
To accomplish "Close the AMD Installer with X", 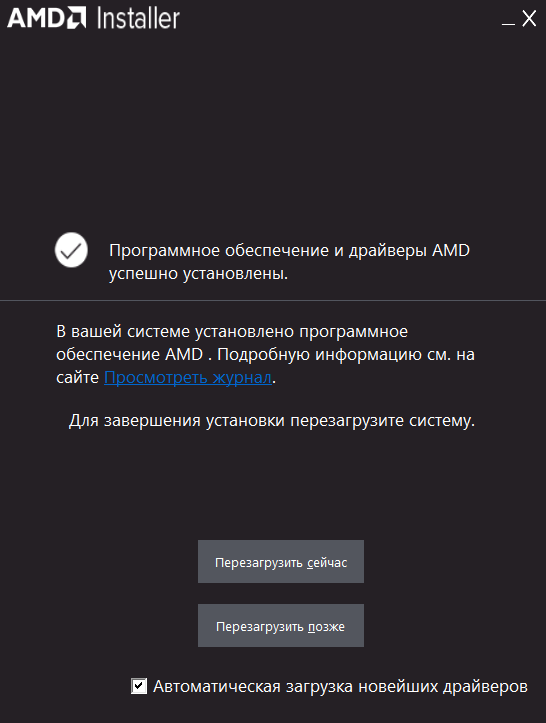I will coord(529,19).
